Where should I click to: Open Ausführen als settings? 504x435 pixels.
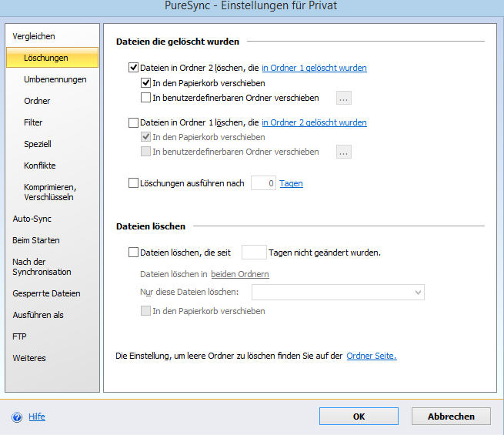(38, 315)
